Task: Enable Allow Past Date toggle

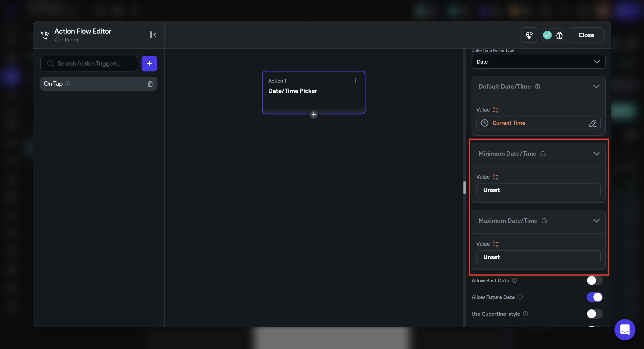Action: 594,280
